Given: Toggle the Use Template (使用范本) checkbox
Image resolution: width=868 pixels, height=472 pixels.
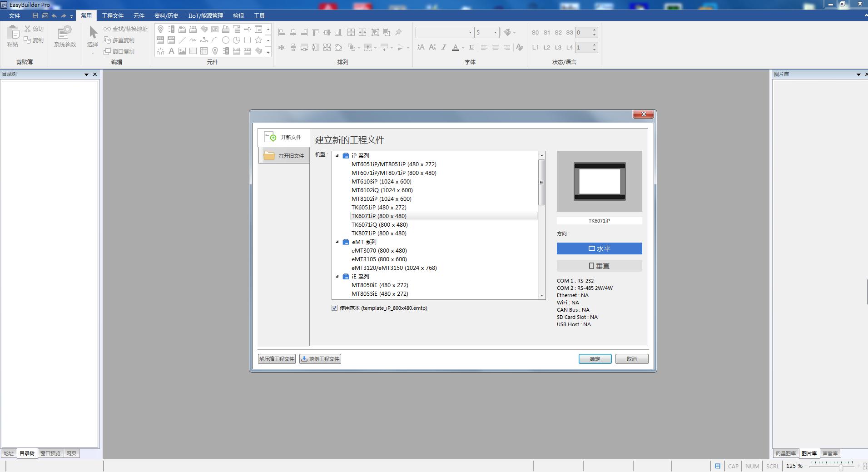Looking at the screenshot, I should 335,308.
